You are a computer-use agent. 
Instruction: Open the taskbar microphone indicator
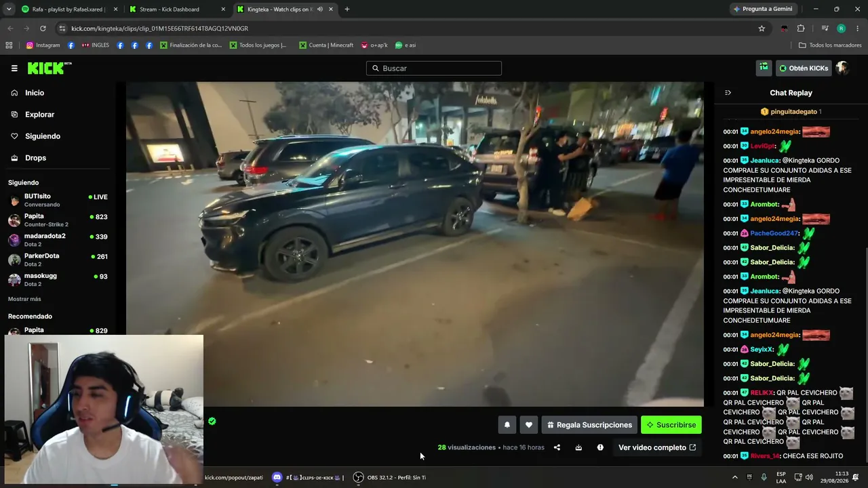[764, 477]
